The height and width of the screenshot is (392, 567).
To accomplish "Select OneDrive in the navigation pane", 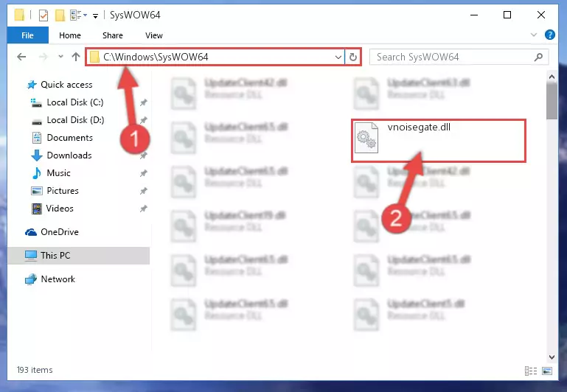I will tap(60, 232).
